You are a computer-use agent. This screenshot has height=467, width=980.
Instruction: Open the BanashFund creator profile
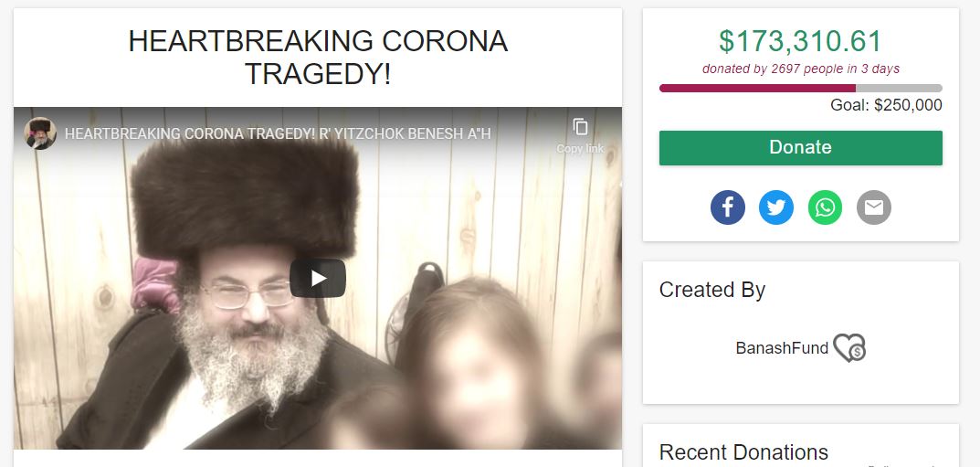(782, 348)
